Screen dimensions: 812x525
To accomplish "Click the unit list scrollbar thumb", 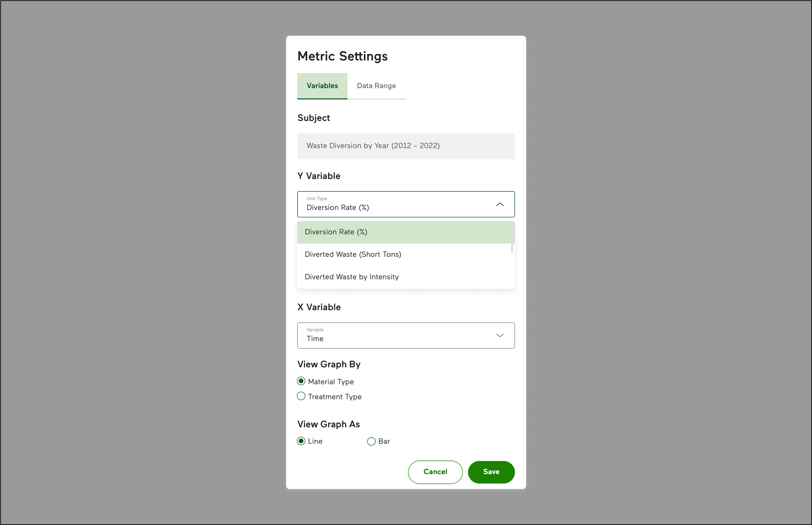I will pyautogui.click(x=512, y=238).
